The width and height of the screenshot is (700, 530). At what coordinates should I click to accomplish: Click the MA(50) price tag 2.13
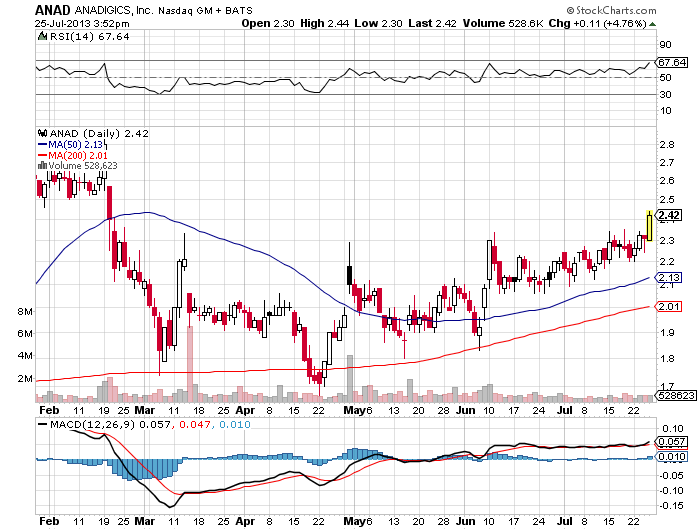tap(668, 277)
